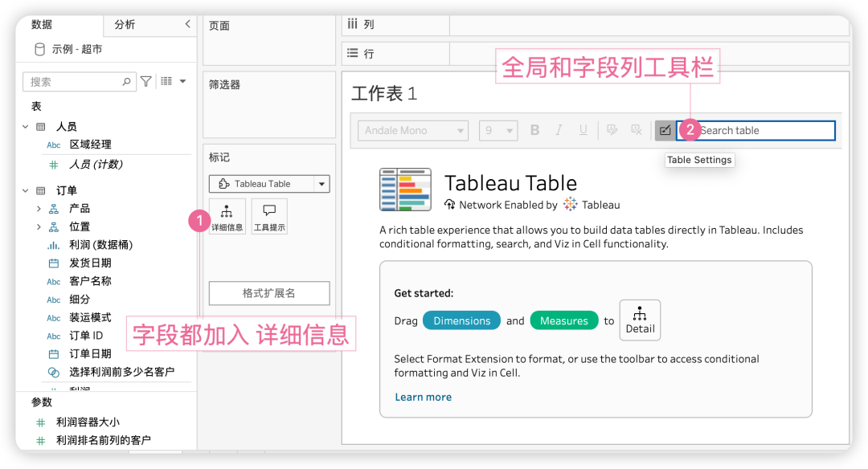Click the 人员 table icon
This screenshot has width=868, height=469.
click(41, 127)
